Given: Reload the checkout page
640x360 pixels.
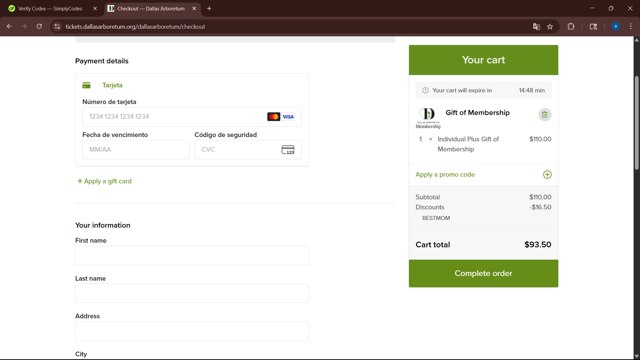Looking at the screenshot, I should click(x=39, y=27).
